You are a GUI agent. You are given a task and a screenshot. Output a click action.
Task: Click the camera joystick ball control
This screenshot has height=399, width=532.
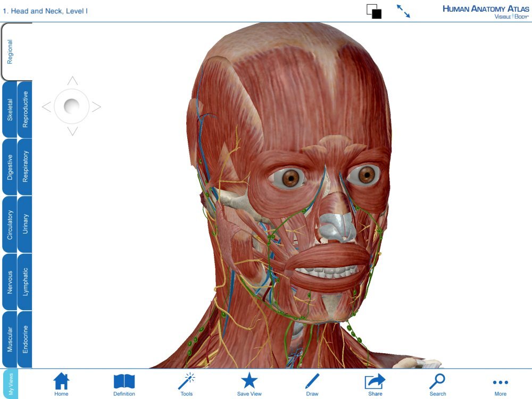(71, 106)
